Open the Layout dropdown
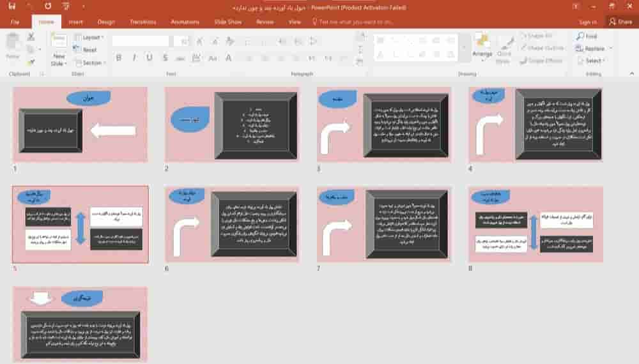Viewport: 639px width, 364px height. pos(89,38)
